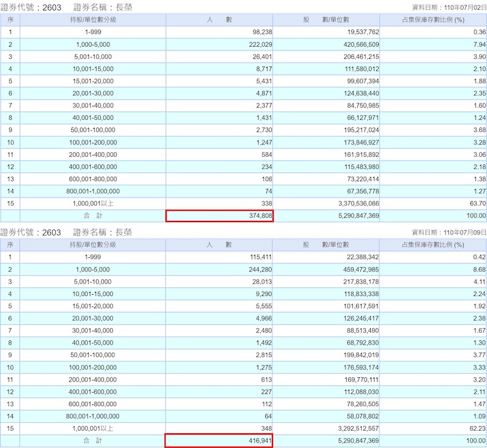Click share count 84,750,985
The image size is (487, 448).
[363, 106]
